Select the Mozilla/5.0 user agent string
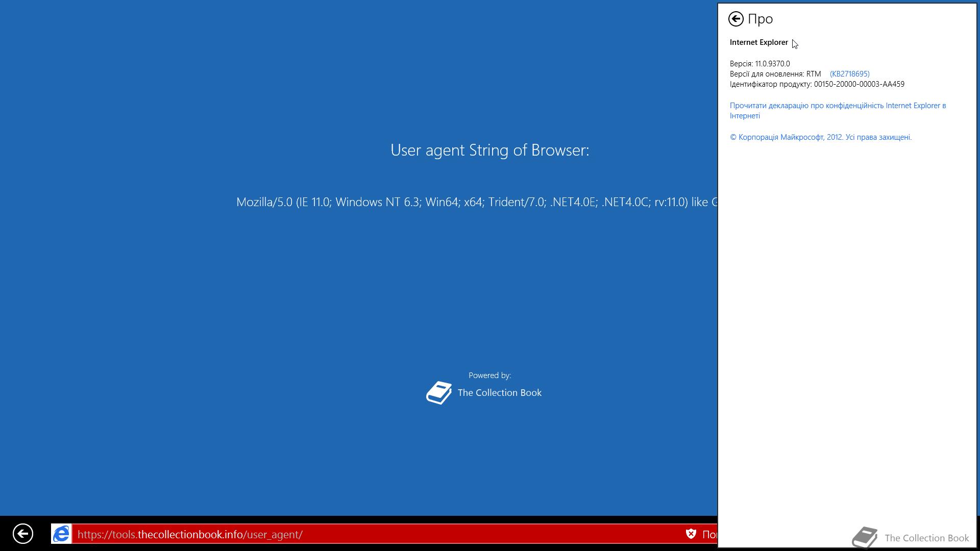 477,202
